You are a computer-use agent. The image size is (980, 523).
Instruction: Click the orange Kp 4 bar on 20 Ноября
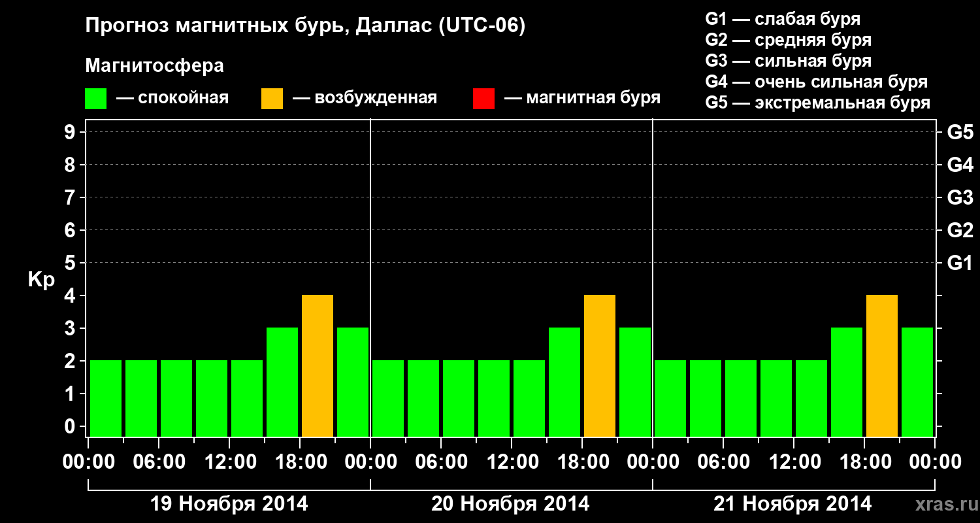pyautogui.click(x=600, y=365)
